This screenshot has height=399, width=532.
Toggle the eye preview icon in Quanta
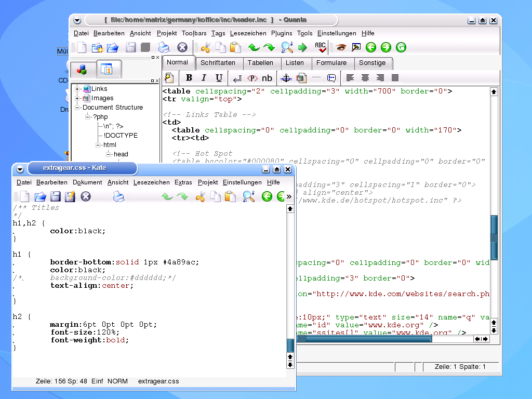pos(340,47)
